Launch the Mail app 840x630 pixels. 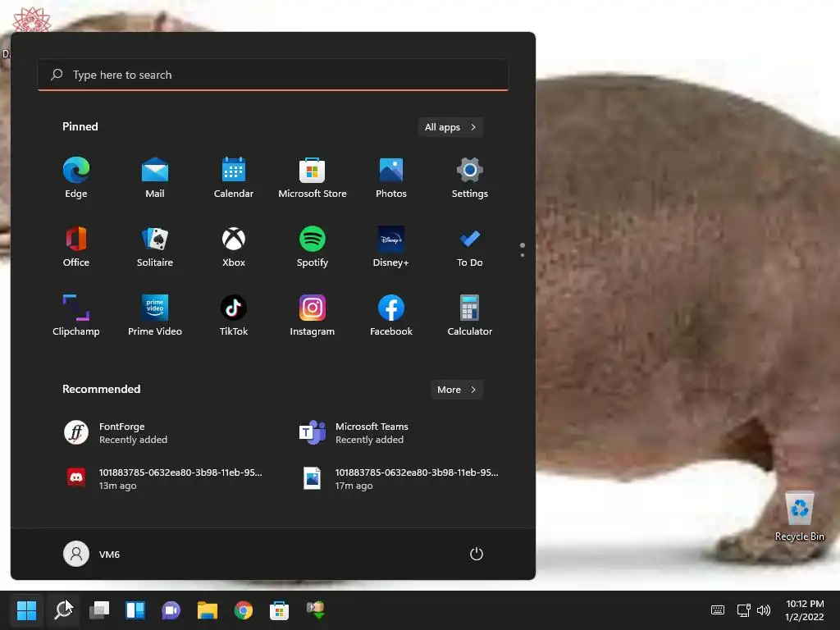155,178
